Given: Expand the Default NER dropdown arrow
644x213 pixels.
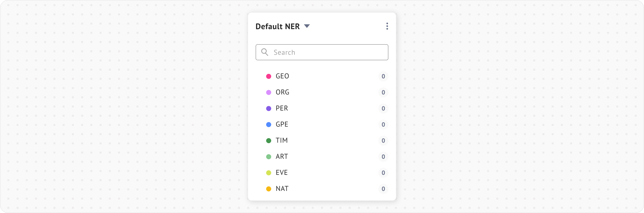Looking at the screenshot, I should point(307,26).
